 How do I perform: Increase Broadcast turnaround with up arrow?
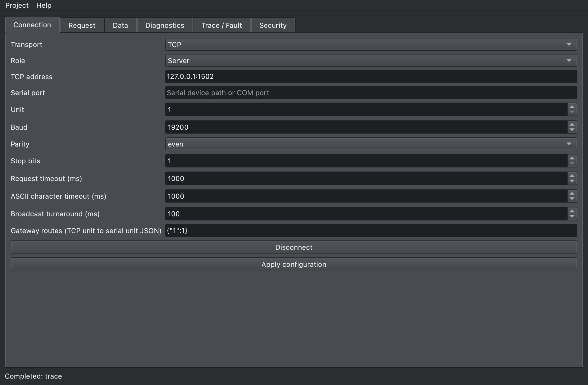572,211
